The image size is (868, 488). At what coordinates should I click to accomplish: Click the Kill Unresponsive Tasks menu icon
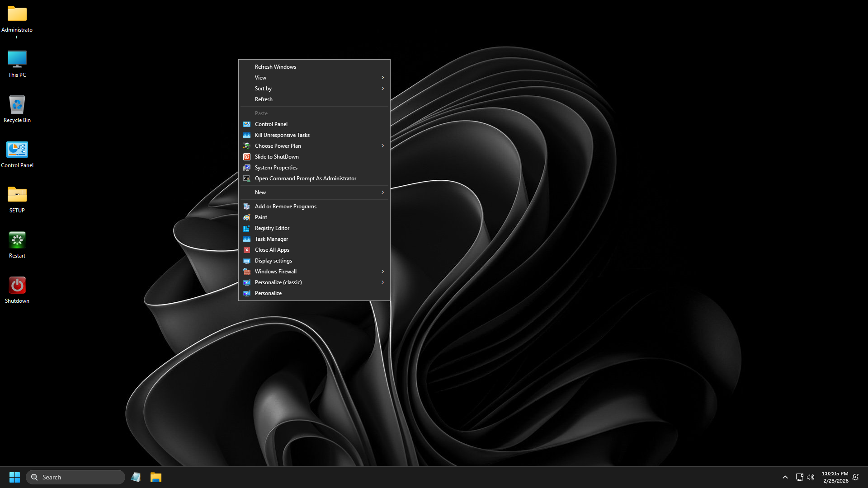pos(247,135)
